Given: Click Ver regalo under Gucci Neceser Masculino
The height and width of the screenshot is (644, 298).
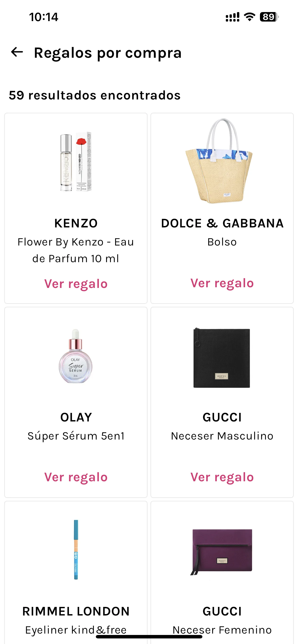Looking at the screenshot, I should tap(222, 477).
